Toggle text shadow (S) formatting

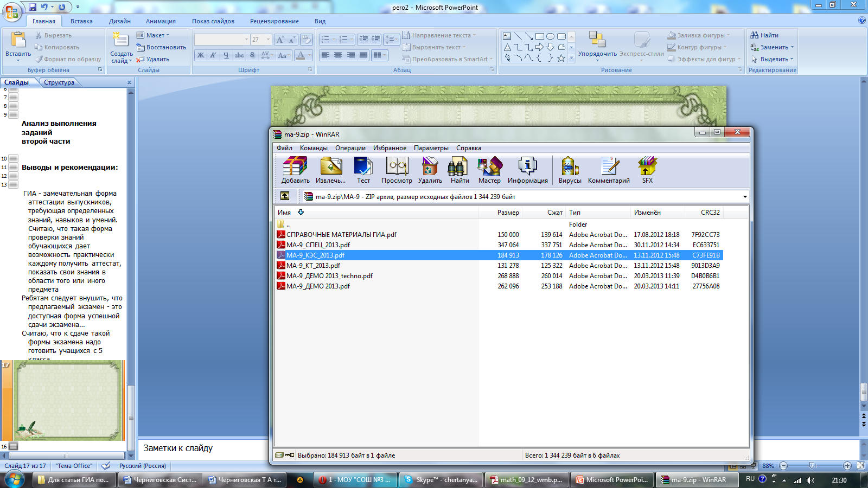tap(252, 55)
